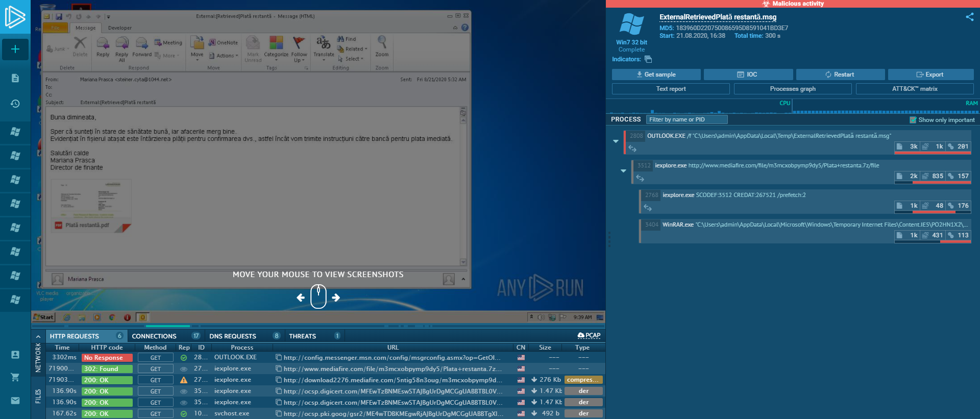This screenshot has height=419, width=980.
Task: Click the Export button
Action: click(931, 75)
